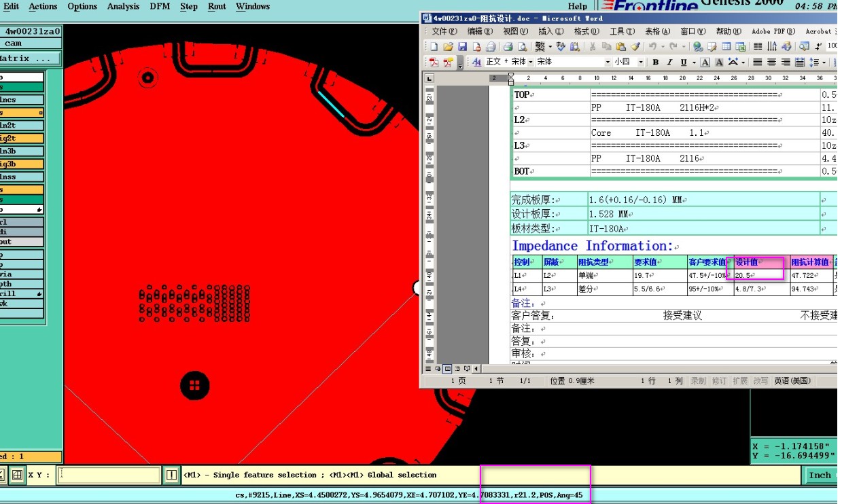
Task: Click the Insert Table icon in Word
Action: point(726,46)
